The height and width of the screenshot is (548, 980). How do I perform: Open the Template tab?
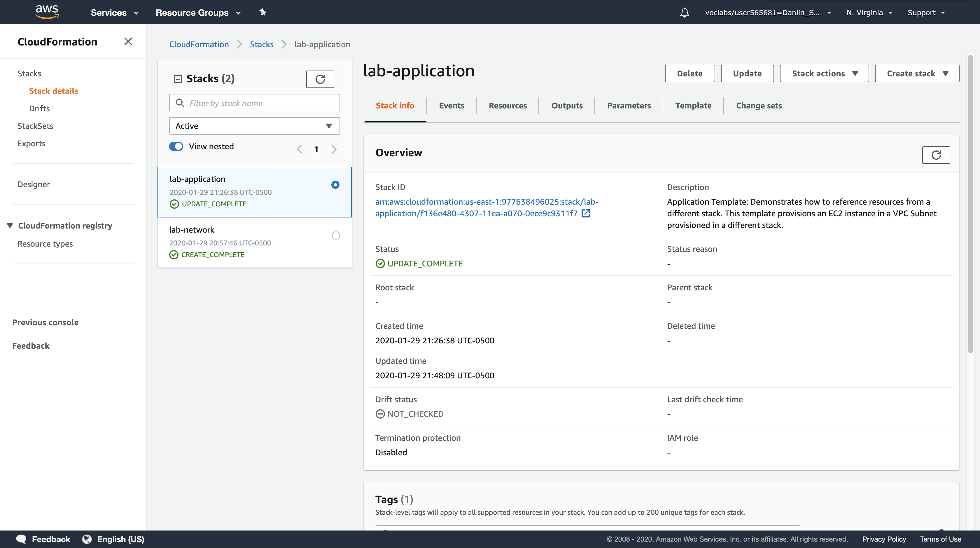click(x=693, y=106)
